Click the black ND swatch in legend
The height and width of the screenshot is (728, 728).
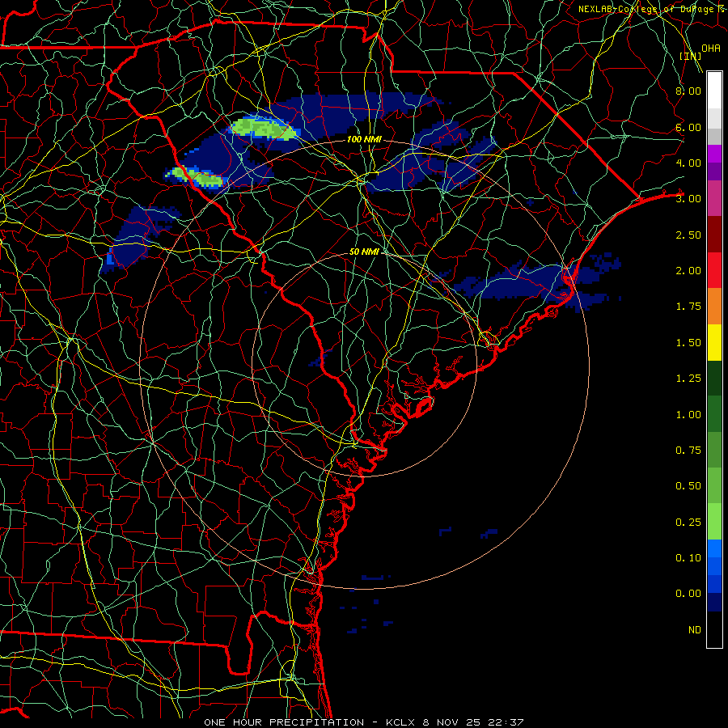(x=714, y=629)
